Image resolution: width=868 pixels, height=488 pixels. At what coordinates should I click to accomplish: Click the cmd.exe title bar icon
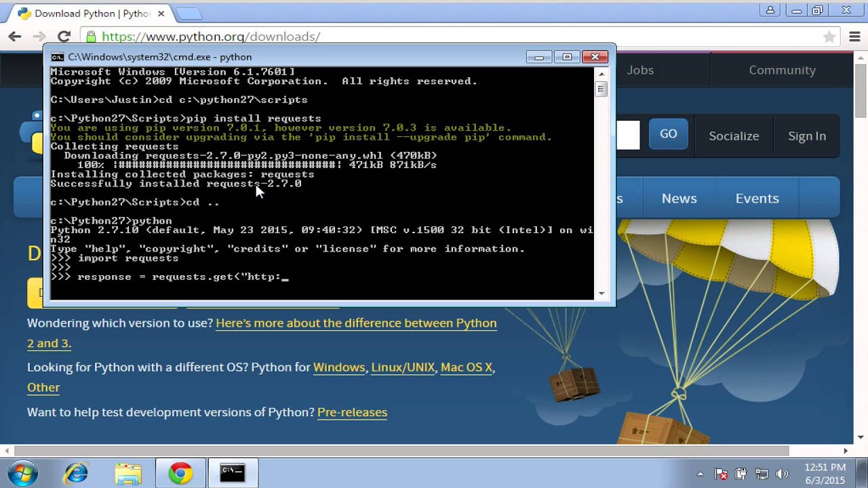click(x=58, y=57)
